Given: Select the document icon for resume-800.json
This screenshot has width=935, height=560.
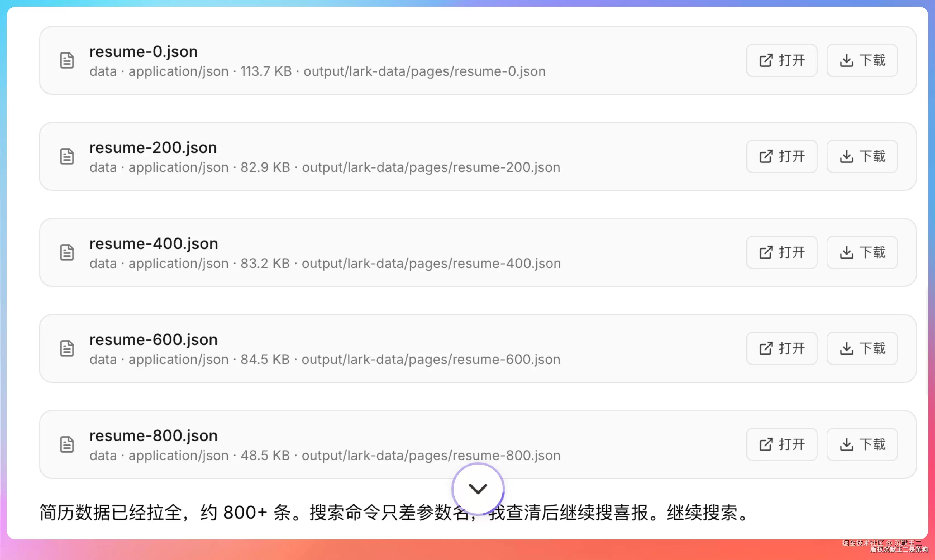Looking at the screenshot, I should coord(67,444).
